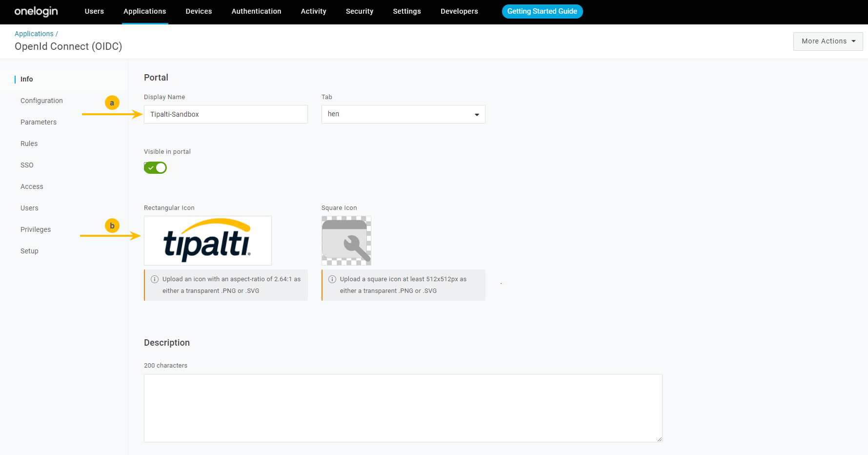Click info icon in square icon hint
The height and width of the screenshot is (455, 868).
[x=332, y=279]
